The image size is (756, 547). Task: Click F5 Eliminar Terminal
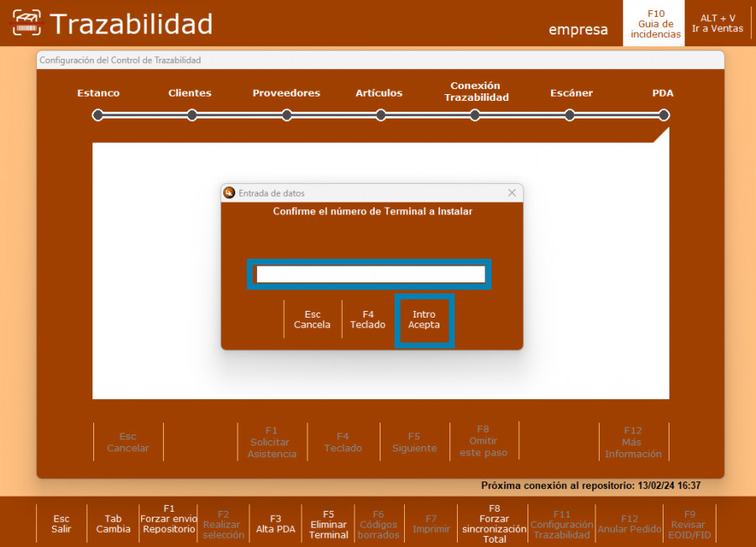coord(328,523)
